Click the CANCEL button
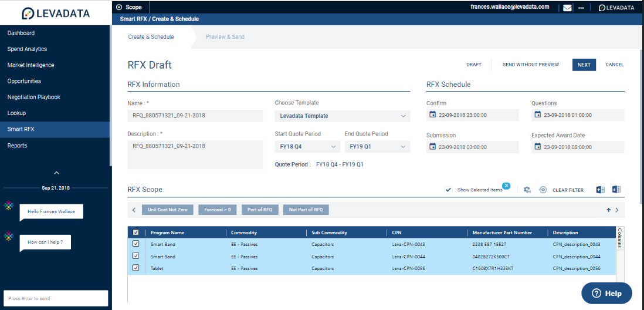This screenshot has width=644, height=310. click(615, 65)
